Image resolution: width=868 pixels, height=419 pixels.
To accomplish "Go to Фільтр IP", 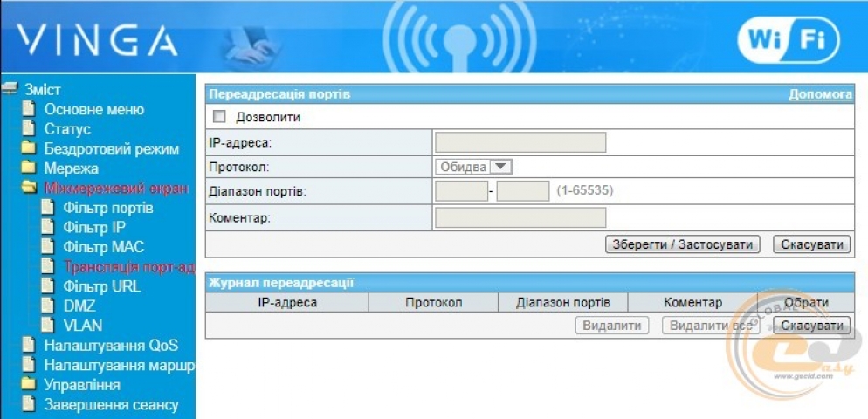I will [x=94, y=227].
